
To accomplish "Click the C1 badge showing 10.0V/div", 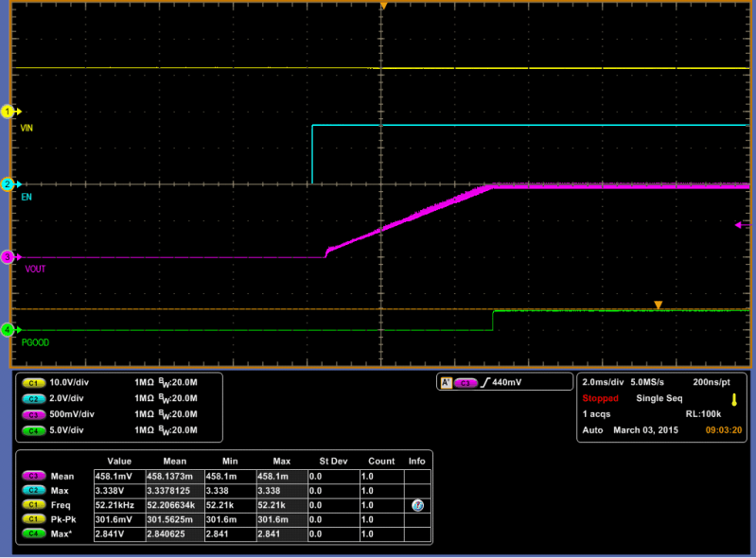I will click(34, 382).
